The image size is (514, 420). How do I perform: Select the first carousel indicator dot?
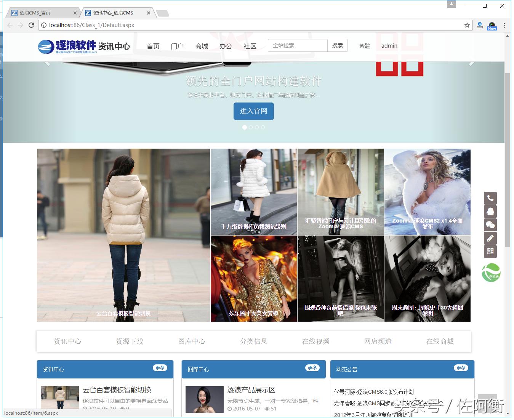coord(245,127)
